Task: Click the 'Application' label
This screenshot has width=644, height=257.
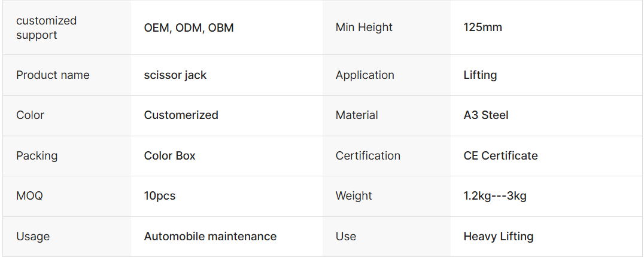Action: [364, 75]
